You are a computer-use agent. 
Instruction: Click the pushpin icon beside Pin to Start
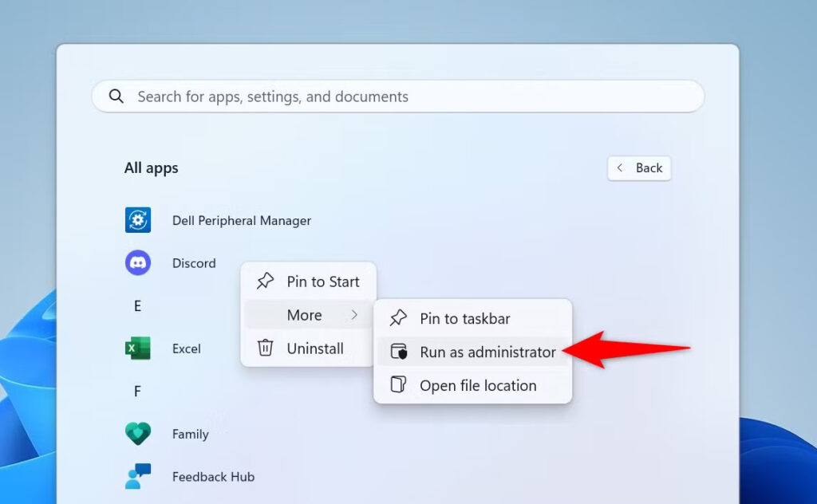(265, 282)
